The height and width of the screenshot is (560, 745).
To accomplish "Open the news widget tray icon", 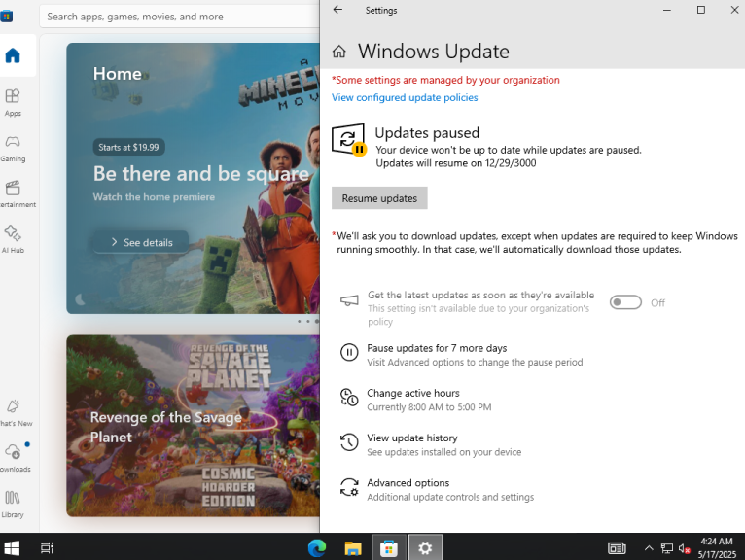I will tap(617, 548).
